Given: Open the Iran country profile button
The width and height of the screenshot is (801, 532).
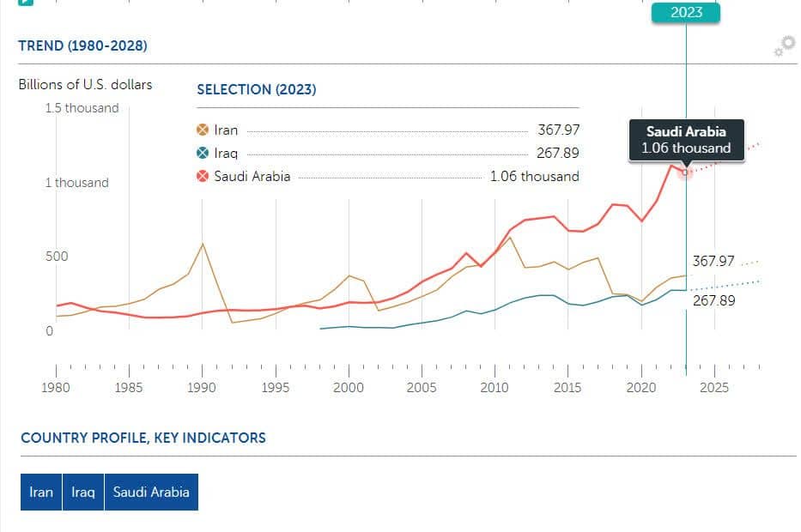Looking at the screenshot, I should coord(41,492).
